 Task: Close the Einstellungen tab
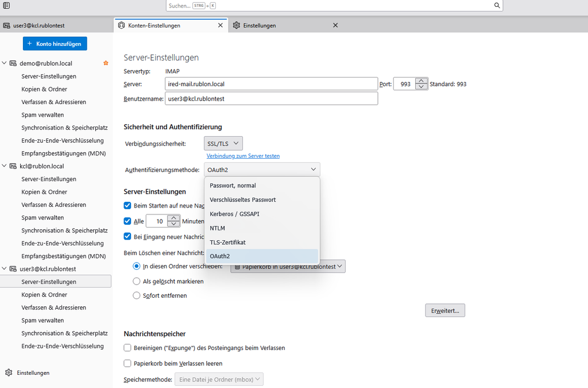(335, 25)
